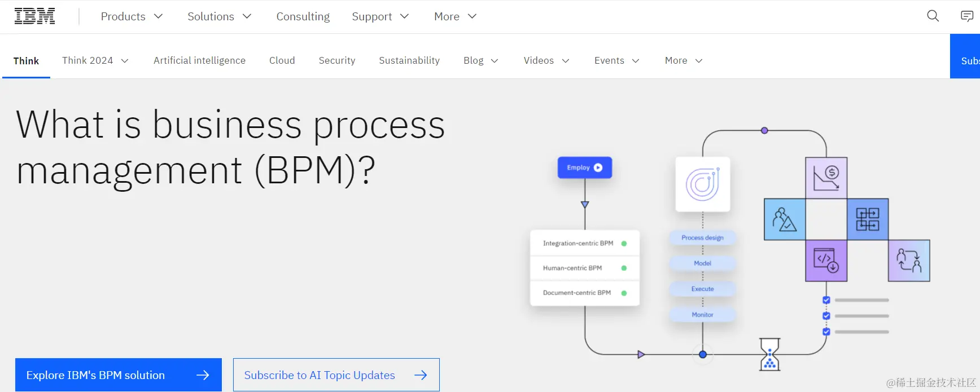This screenshot has width=980, height=392.
Task: Expand the Solutions dropdown
Action: pos(219,16)
